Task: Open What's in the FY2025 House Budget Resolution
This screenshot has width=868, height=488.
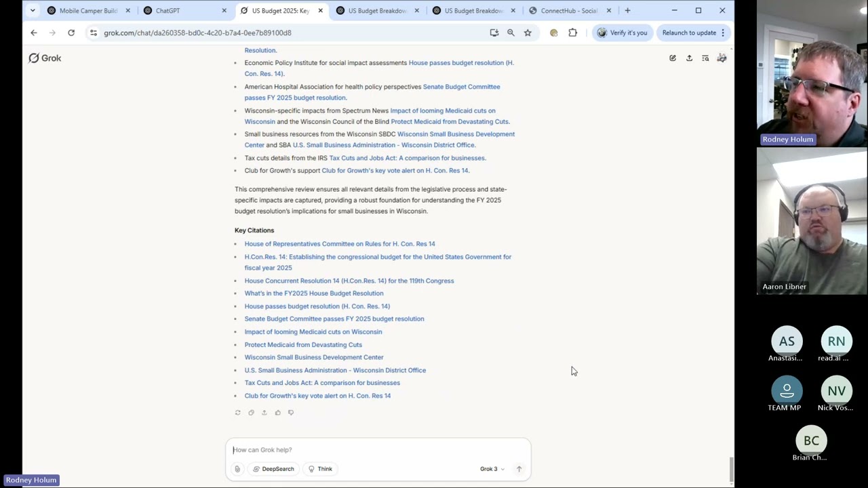Action: (314, 293)
